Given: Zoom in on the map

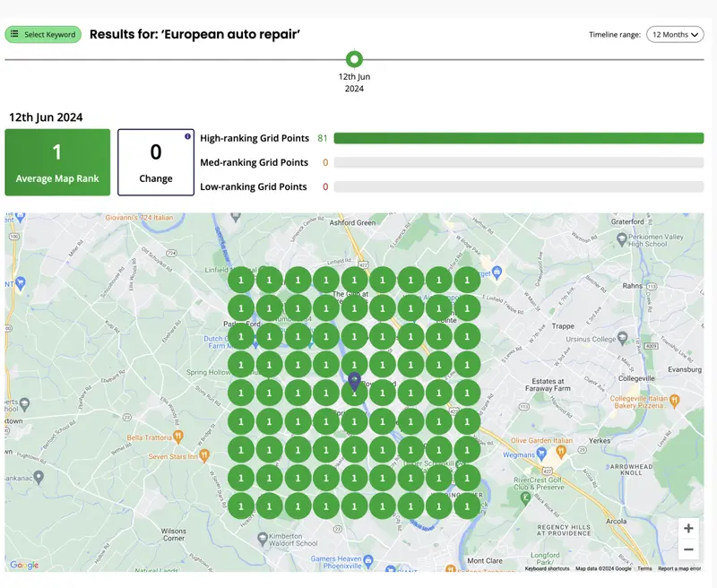Looking at the screenshot, I should (688, 529).
